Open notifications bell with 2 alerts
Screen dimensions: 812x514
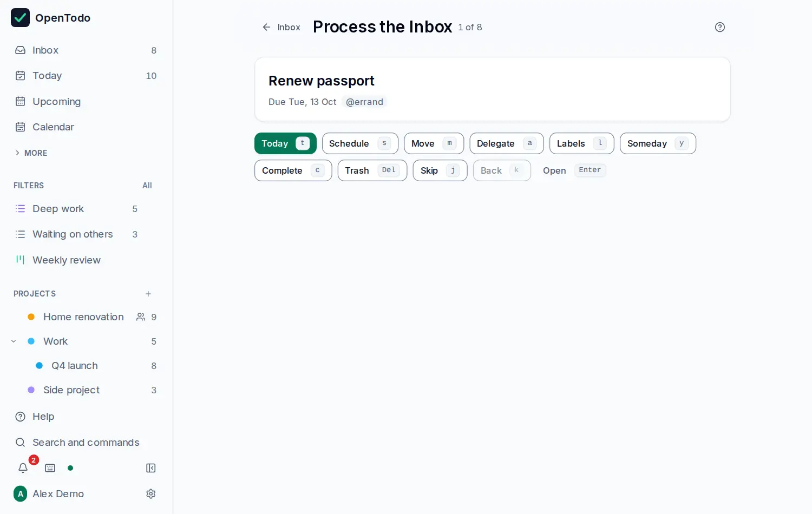click(23, 468)
